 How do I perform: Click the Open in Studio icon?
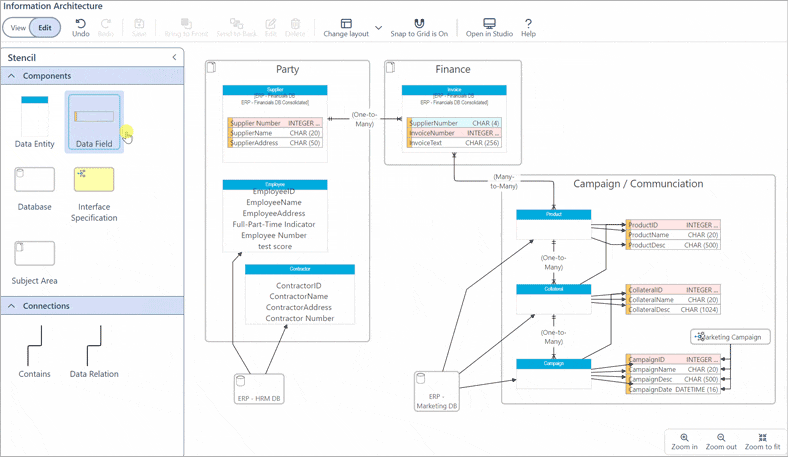tap(489, 27)
